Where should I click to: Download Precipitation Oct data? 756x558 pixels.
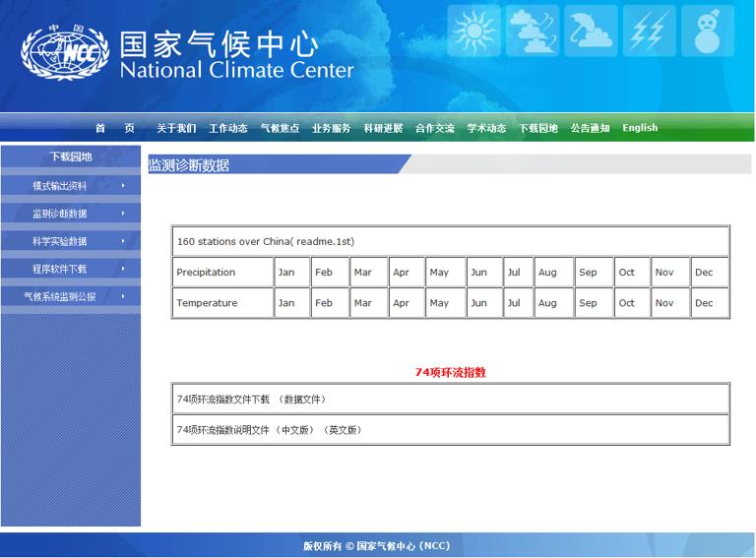click(x=626, y=273)
